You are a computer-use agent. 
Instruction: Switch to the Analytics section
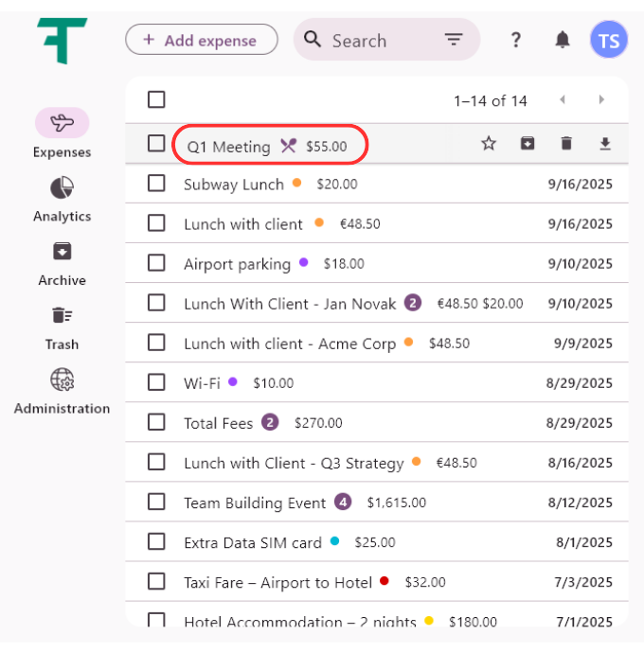62,199
